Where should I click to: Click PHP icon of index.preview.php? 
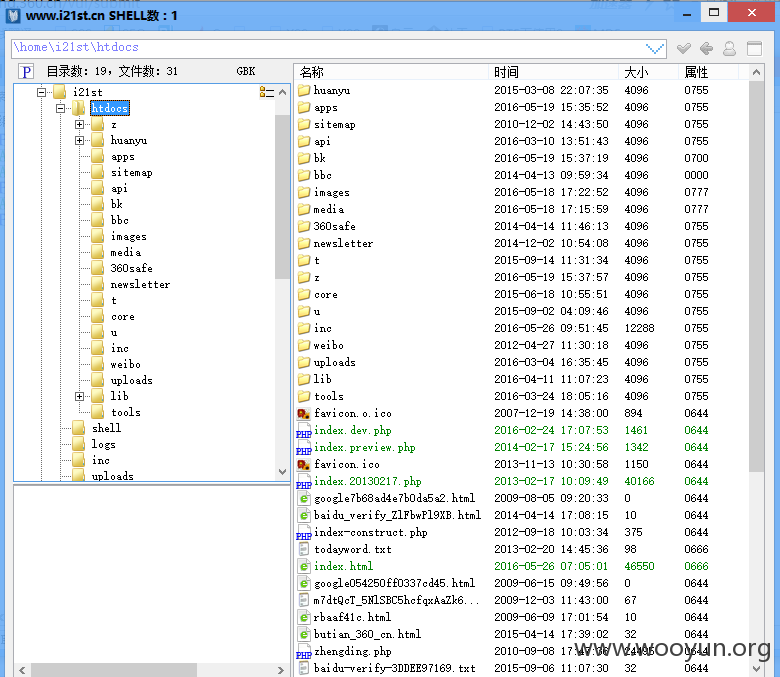(303, 448)
